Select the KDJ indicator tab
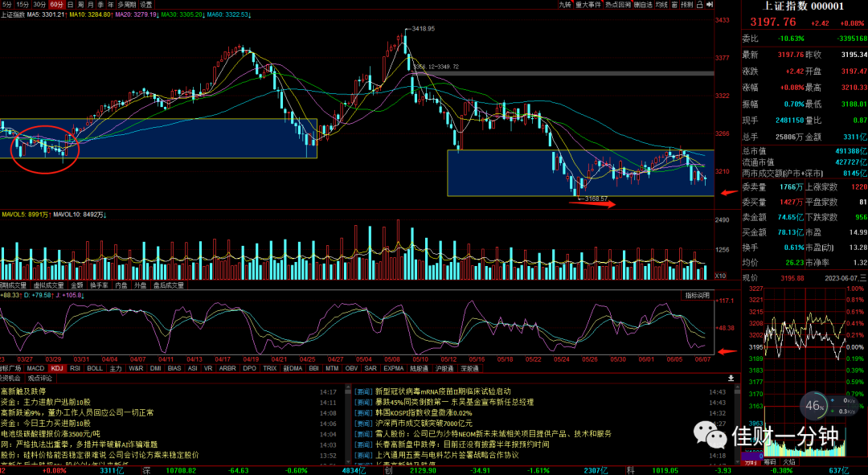This screenshot has width=868, height=475. (57, 368)
